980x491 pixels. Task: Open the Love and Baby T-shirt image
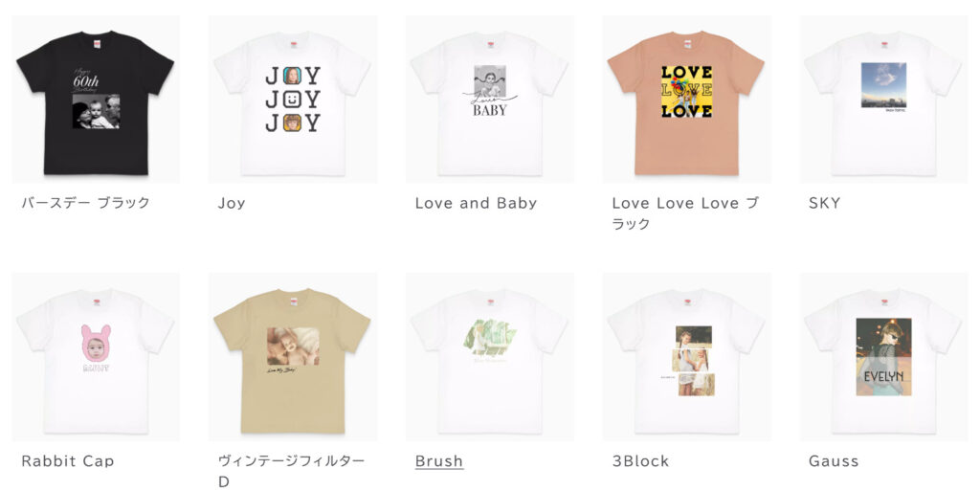coord(489,100)
